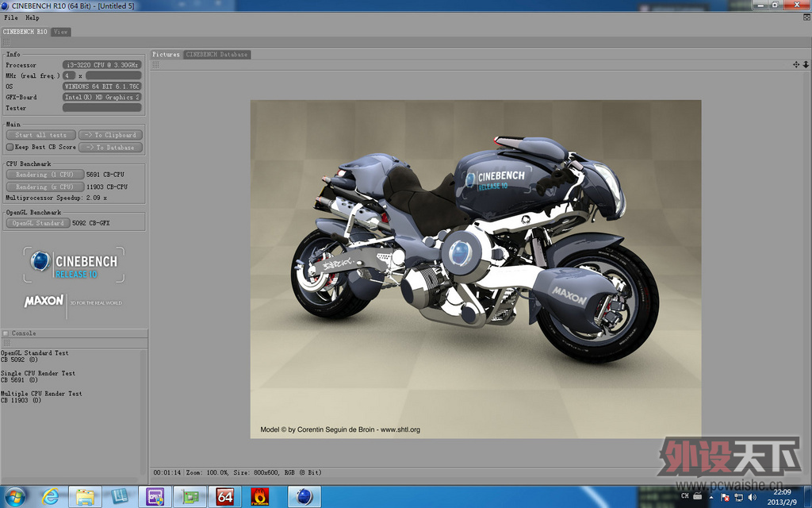Screen dimensions: 812x508
Task: Click the Pictures panel grip handle icon
Action: [x=155, y=65]
